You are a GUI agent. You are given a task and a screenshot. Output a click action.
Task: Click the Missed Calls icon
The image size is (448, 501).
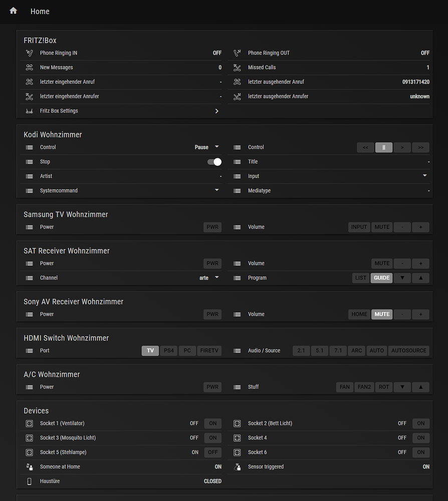pyautogui.click(x=237, y=67)
